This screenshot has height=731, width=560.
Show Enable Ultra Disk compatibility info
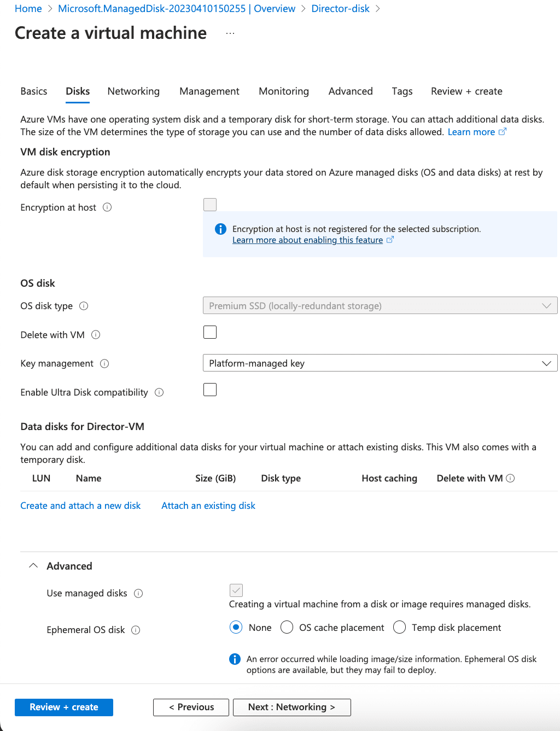click(x=159, y=392)
